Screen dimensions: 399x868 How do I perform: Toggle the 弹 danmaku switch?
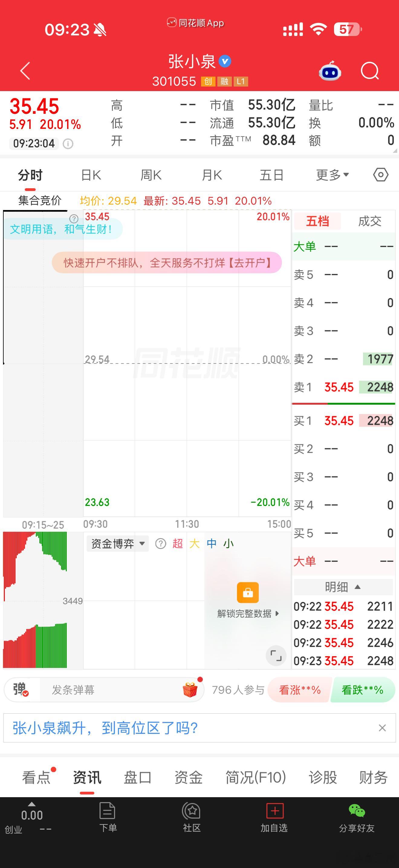point(21,690)
